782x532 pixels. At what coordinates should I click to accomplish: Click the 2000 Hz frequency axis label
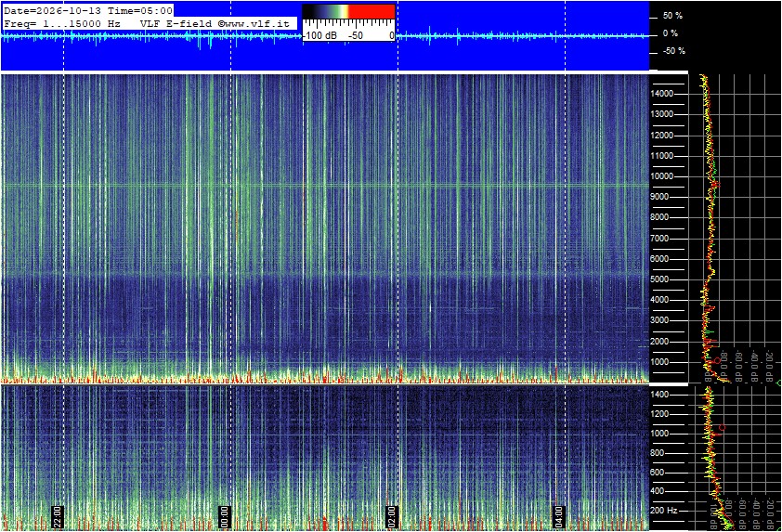[659, 342]
